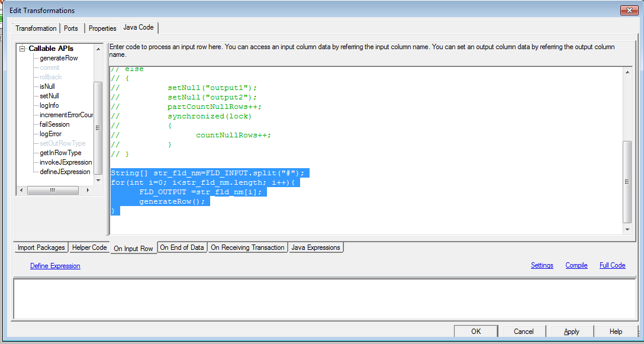Select isNull API in the tree
This screenshot has height=344, width=644.
coord(47,86)
